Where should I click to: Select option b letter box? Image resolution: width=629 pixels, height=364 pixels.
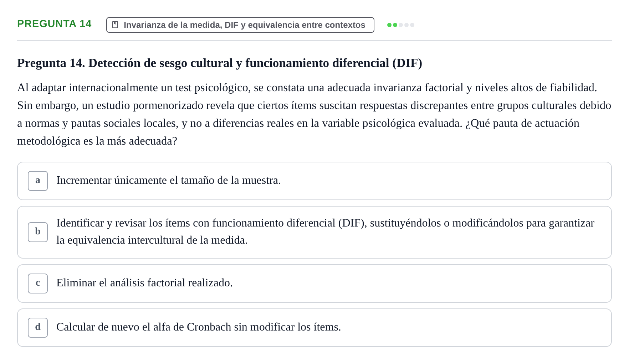[x=38, y=232]
